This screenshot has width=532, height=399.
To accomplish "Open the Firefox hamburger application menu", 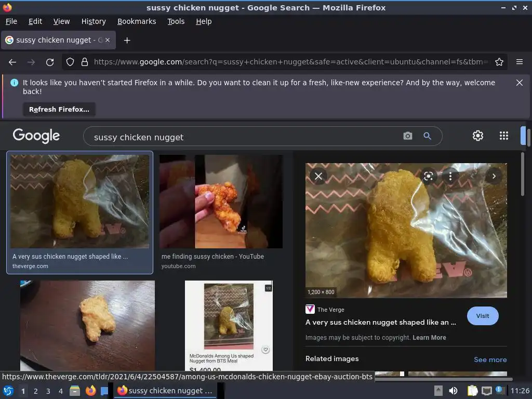I will [x=519, y=62].
